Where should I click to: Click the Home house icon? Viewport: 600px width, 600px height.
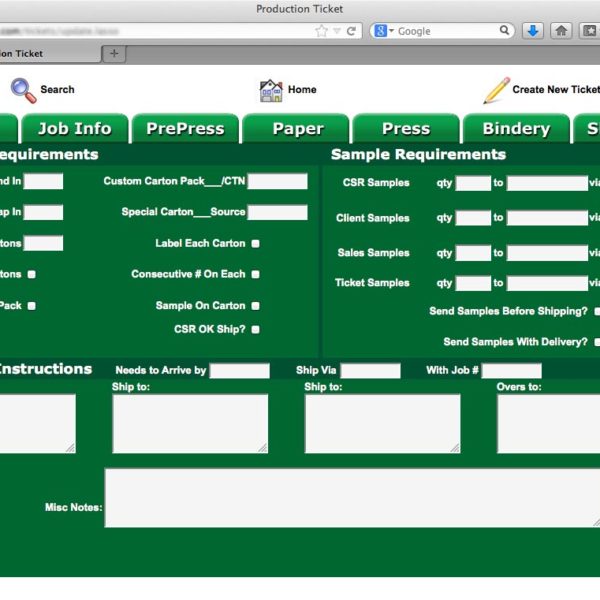[271, 90]
